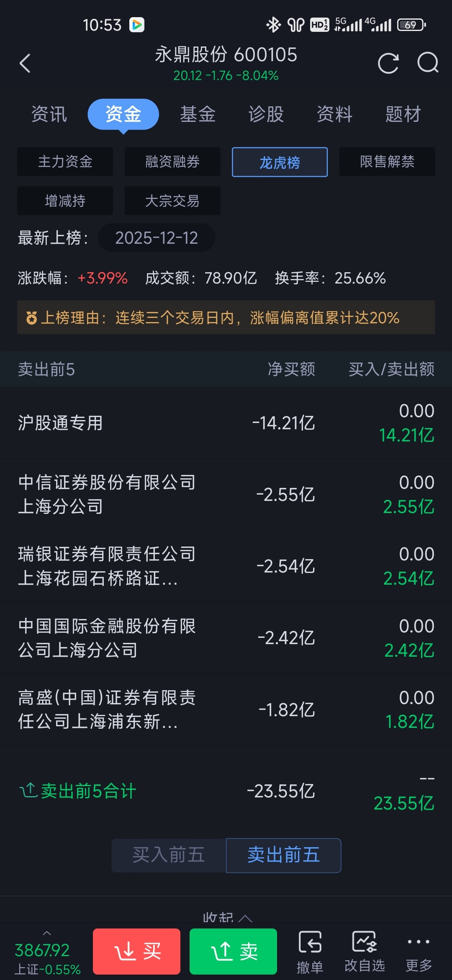
Task: Select the 龙虎榜 filter chip
Action: pyautogui.click(x=280, y=162)
